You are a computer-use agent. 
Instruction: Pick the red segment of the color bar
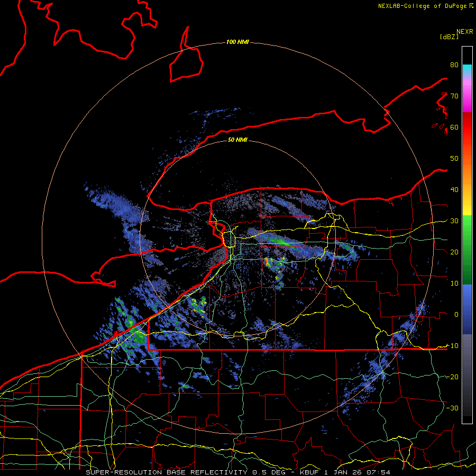tap(467, 127)
